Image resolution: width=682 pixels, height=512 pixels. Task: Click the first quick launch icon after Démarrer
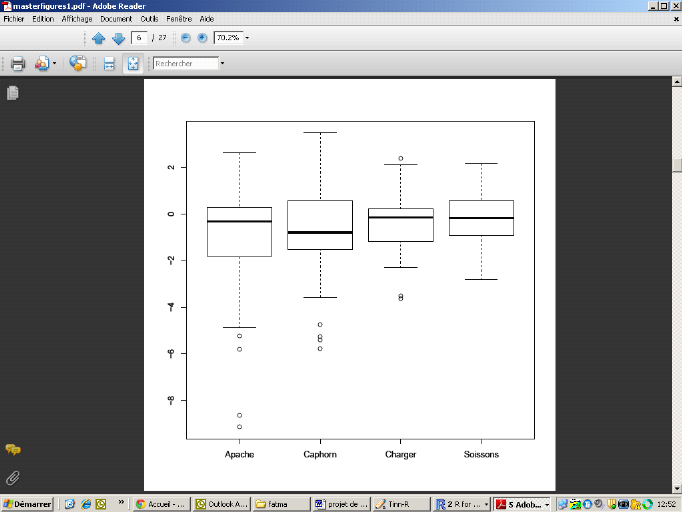tap(70, 504)
